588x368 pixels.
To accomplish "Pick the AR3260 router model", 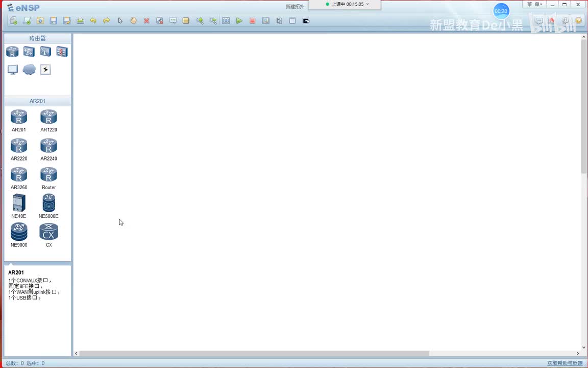I will coord(19,179).
